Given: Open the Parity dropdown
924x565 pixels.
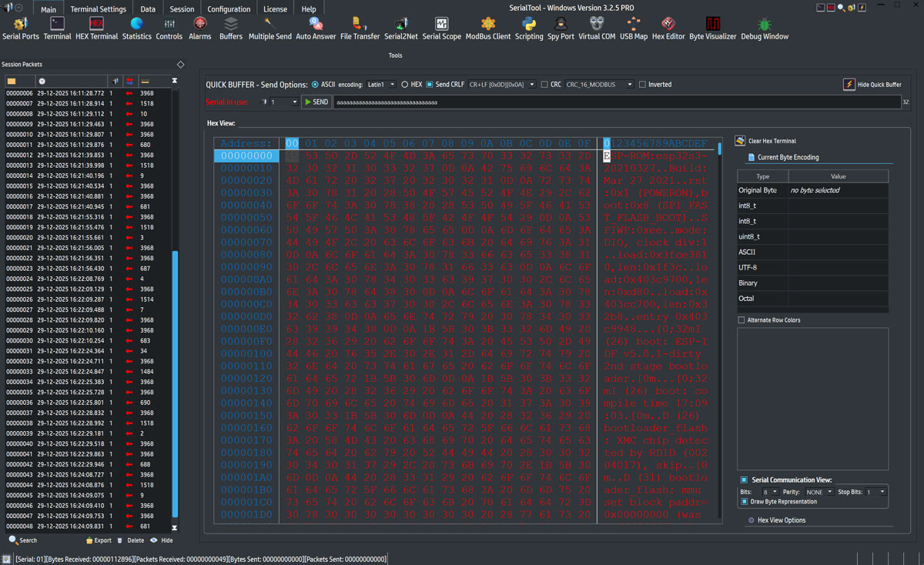Looking at the screenshot, I should 818,490.
